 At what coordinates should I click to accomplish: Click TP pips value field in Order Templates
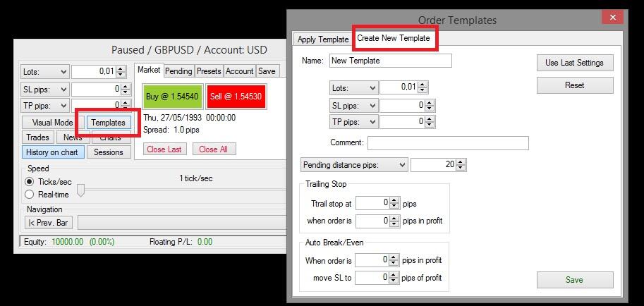(x=403, y=121)
